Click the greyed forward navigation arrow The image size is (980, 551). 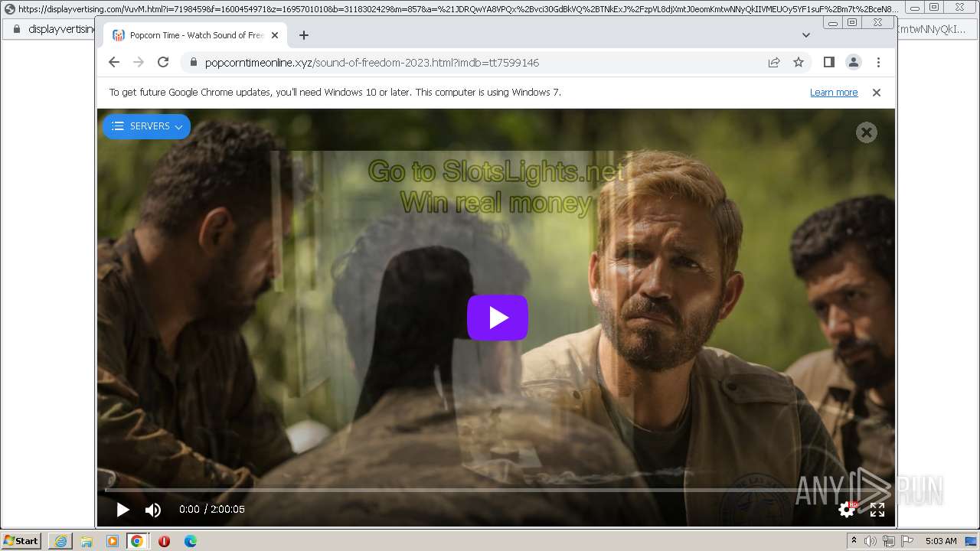[x=139, y=63]
